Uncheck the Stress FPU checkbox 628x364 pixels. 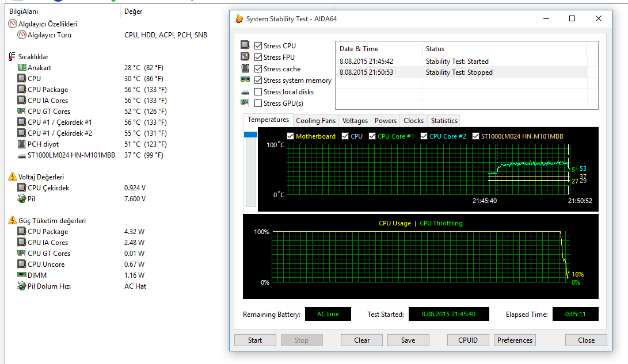click(x=258, y=57)
